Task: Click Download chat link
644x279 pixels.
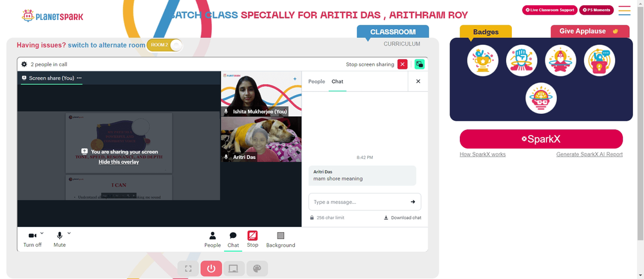Action: pyautogui.click(x=402, y=217)
